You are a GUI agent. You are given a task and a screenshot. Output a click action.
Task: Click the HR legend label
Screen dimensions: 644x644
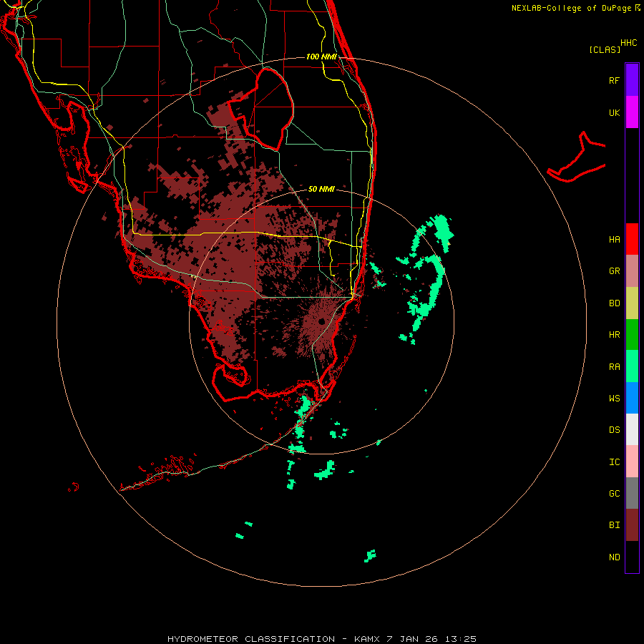614,335
